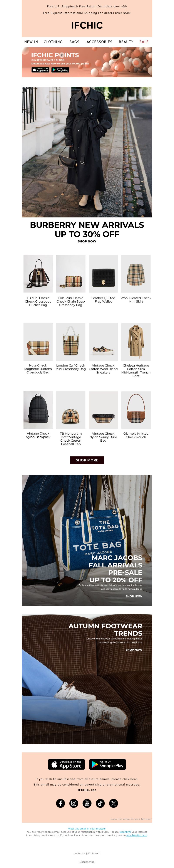Click the SHOP MORE button

(x=87, y=460)
